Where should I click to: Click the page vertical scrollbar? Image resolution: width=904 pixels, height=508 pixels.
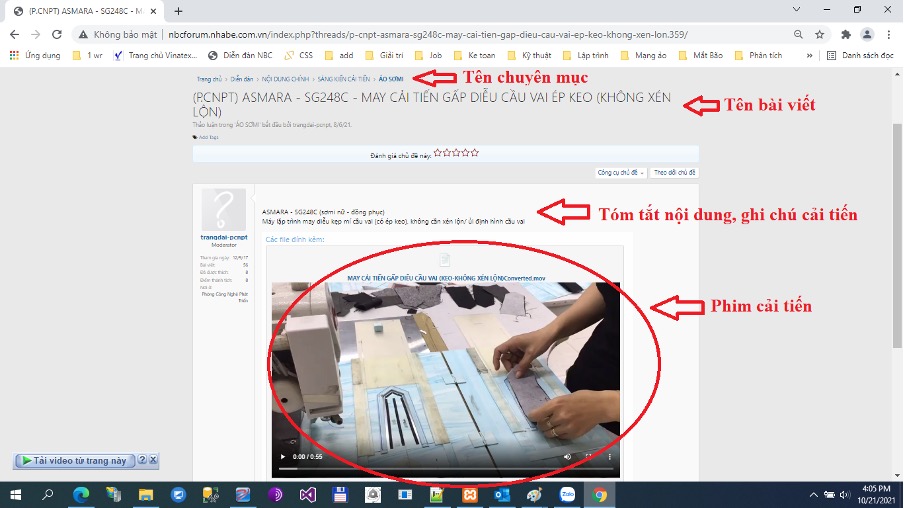point(898,235)
